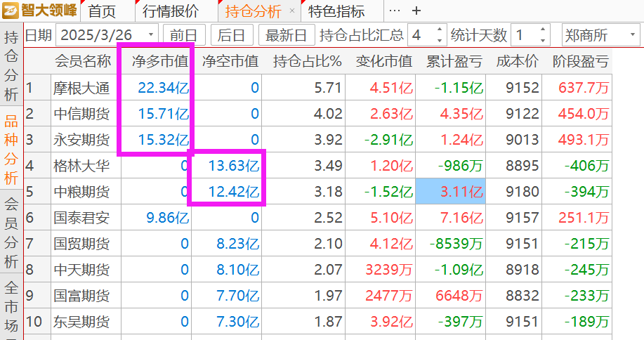Click change value 3239万
Image resolution: width=644 pixels, height=340 pixels.
pyautogui.click(x=389, y=270)
